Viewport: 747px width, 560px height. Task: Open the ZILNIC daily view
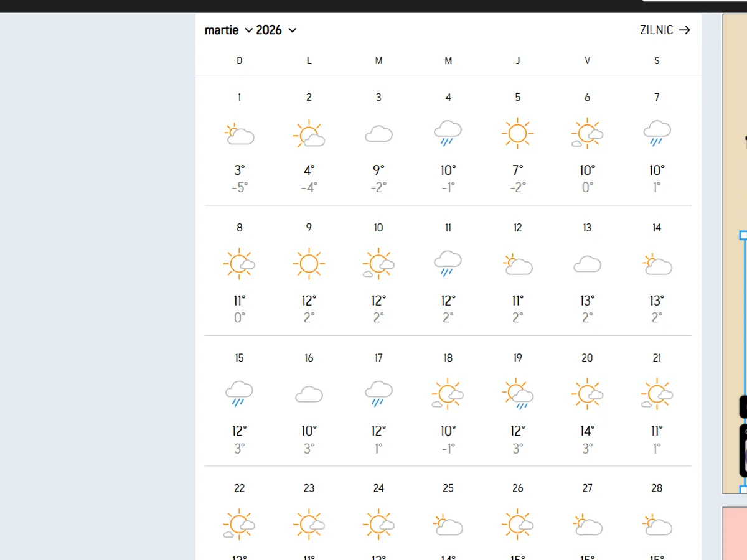tap(655, 29)
